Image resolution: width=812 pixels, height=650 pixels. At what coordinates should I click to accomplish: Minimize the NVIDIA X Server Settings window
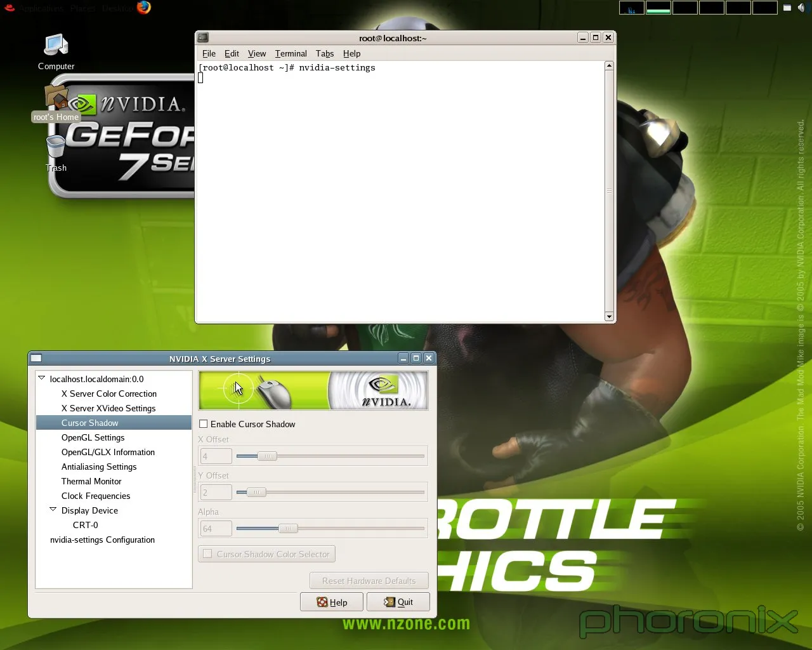(403, 358)
